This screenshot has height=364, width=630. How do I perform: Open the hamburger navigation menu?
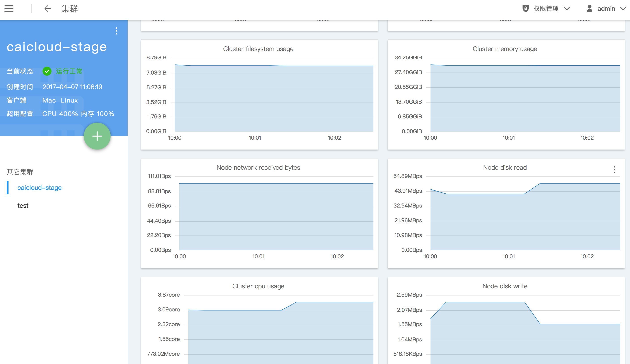tap(9, 9)
